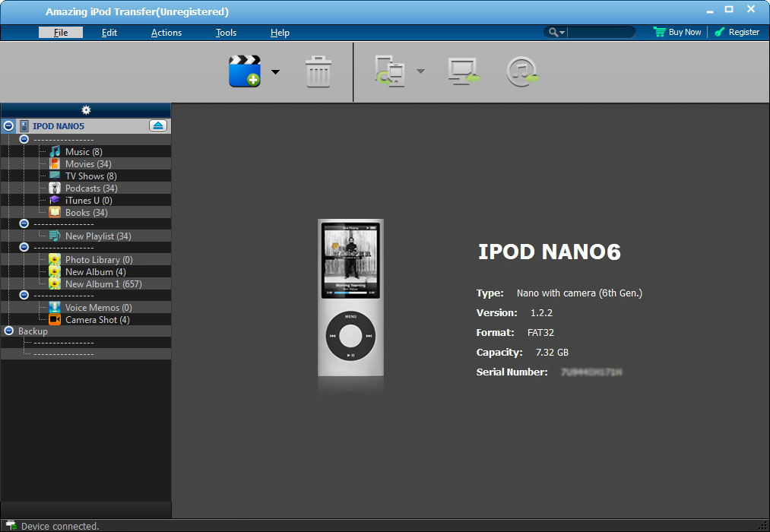Select New Album (4) tree row

[x=96, y=272]
